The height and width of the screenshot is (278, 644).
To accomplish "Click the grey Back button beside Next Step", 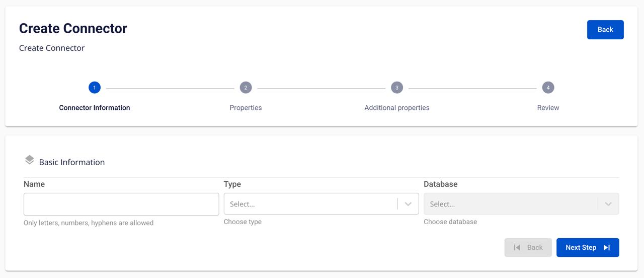I will (528, 247).
